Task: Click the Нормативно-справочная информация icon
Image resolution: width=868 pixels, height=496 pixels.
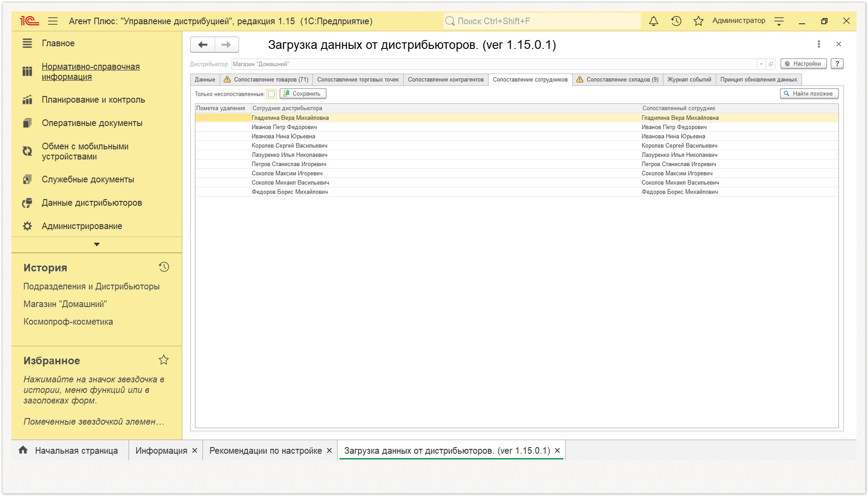Action: 27,71
